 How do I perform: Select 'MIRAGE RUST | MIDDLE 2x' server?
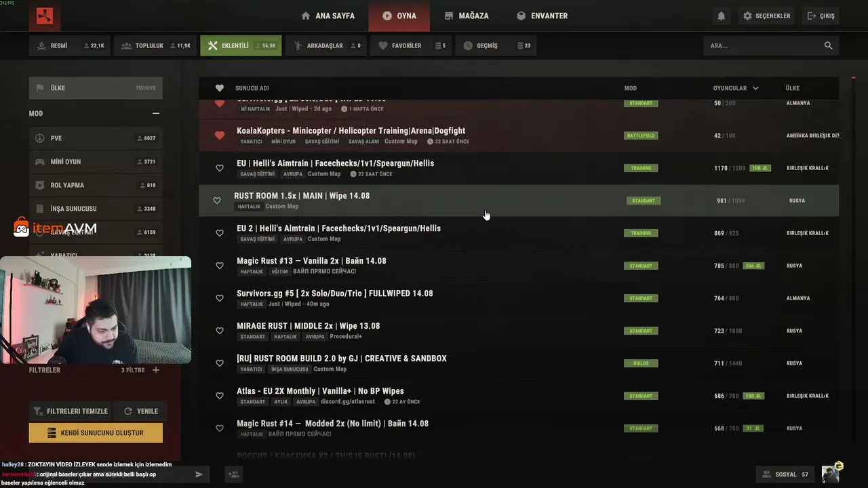pyautogui.click(x=519, y=331)
